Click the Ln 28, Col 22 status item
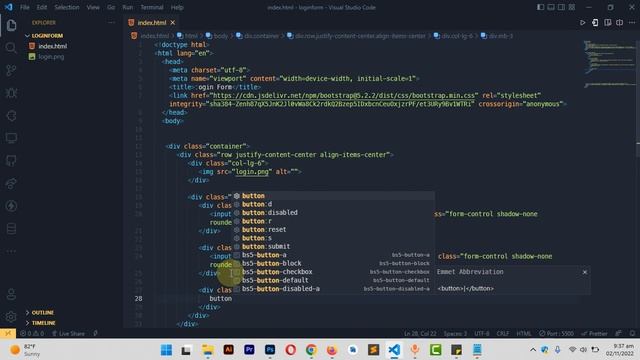640x360 pixels. coord(420,333)
